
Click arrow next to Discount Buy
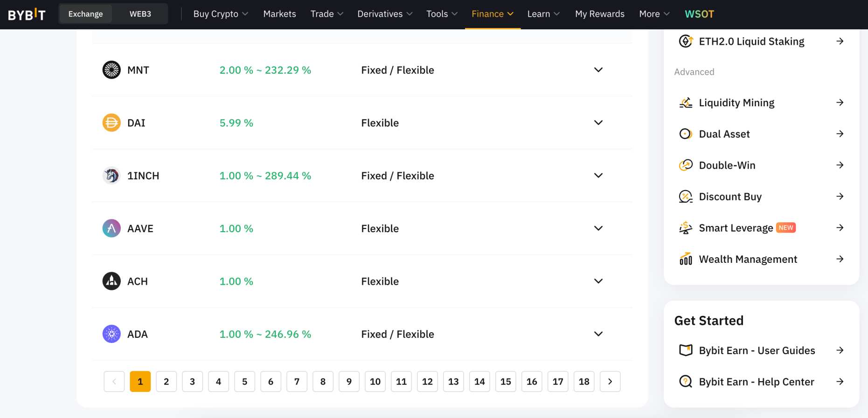point(840,196)
